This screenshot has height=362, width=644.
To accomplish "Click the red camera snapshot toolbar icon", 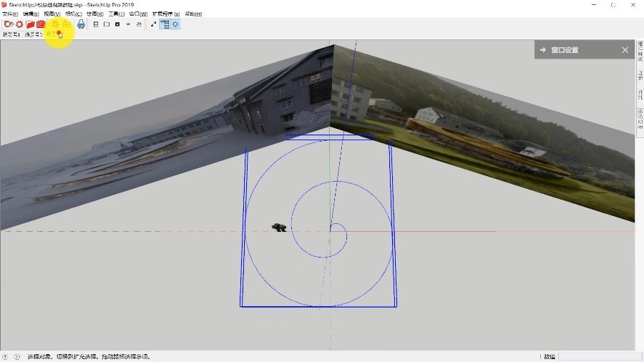I will tap(41, 24).
